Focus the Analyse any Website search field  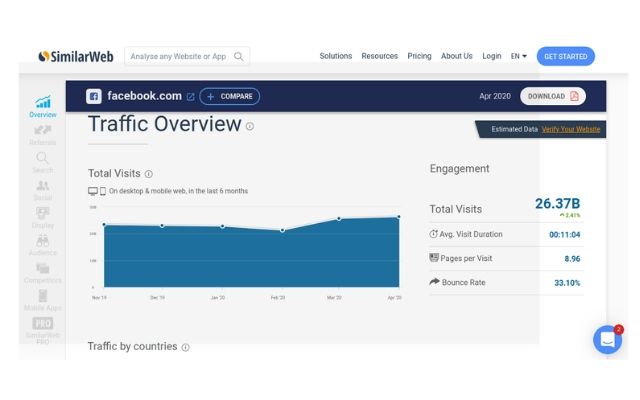click(187, 56)
